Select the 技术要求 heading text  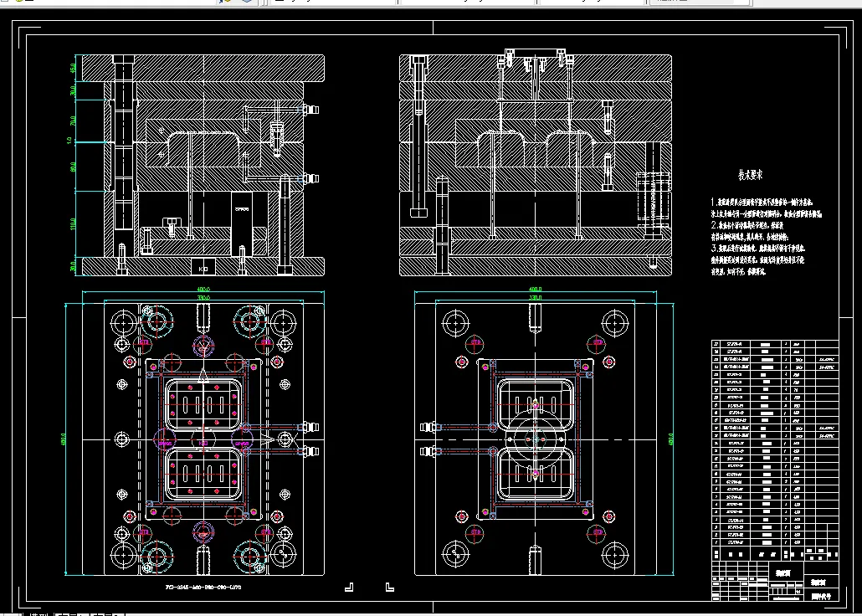click(x=750, y=176)
